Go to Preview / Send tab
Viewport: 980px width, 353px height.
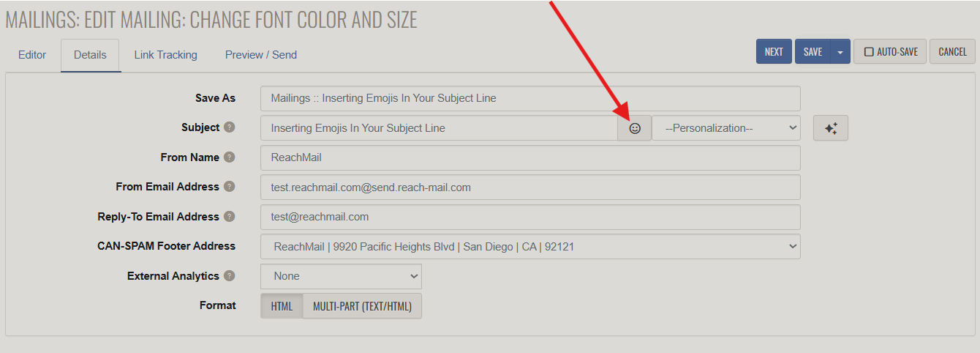[x=260, y=55]
